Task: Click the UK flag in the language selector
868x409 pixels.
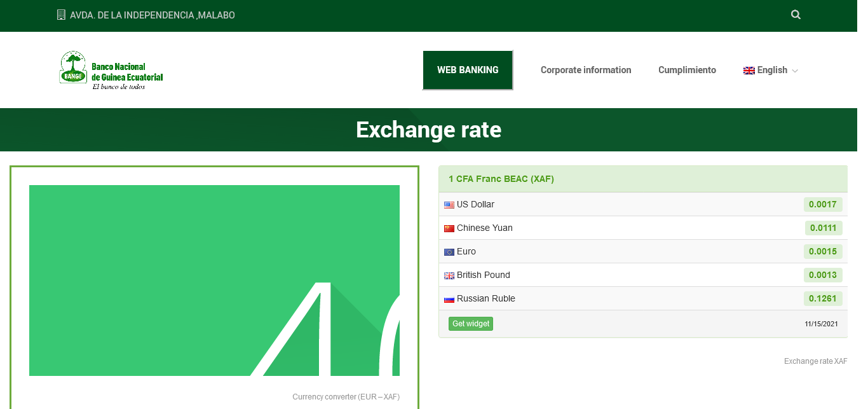Action: point(749,71)
